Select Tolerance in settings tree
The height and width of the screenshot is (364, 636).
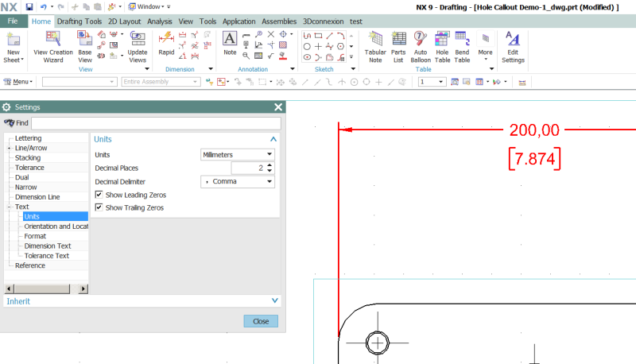(29, 168)
